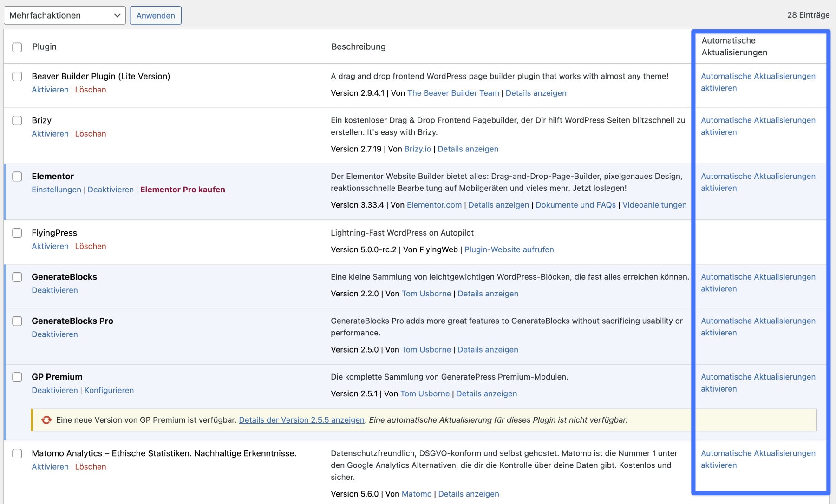Löschen the FlyingPress plugin
The width and height of the screenshot is (836, 504).
coord(91,246)
